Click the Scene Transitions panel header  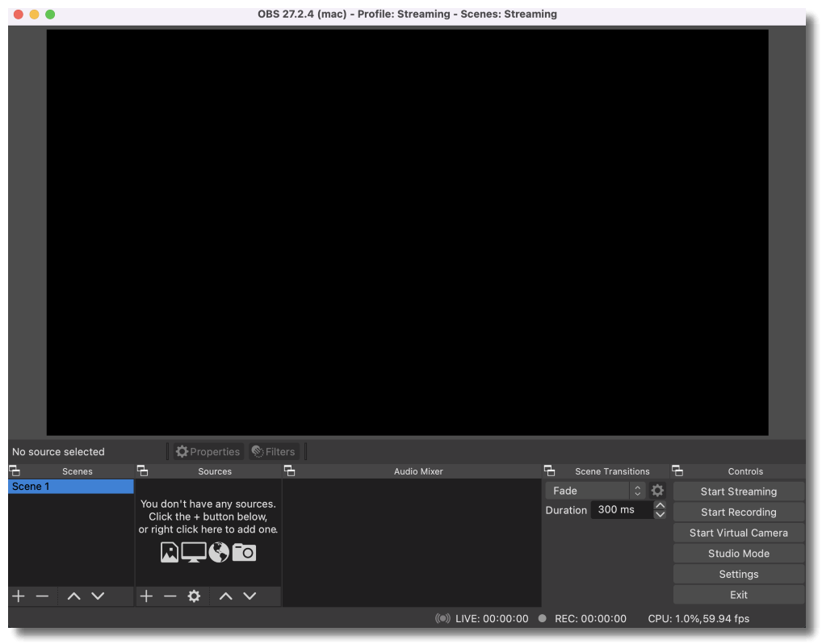tap(612, 471)
